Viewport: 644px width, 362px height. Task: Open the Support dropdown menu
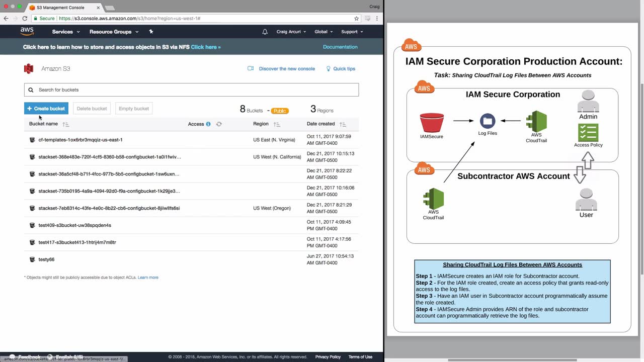pos(352,32)
